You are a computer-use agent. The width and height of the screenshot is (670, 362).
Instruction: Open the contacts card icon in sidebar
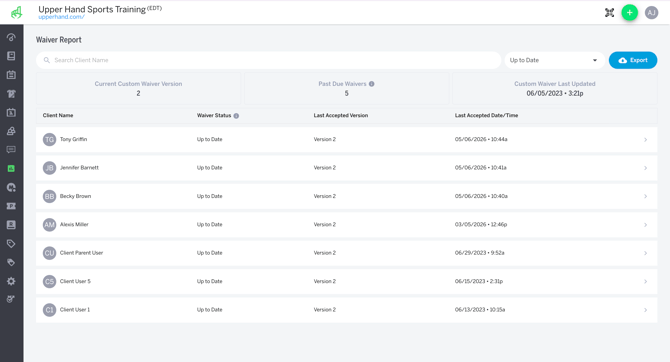(x=12, y=225)
